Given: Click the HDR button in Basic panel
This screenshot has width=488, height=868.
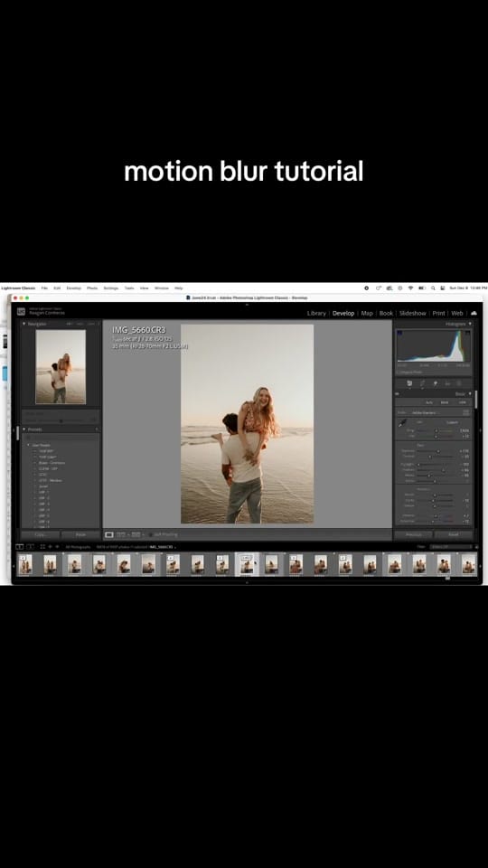Looking at the screenshot, I should 462,402.
